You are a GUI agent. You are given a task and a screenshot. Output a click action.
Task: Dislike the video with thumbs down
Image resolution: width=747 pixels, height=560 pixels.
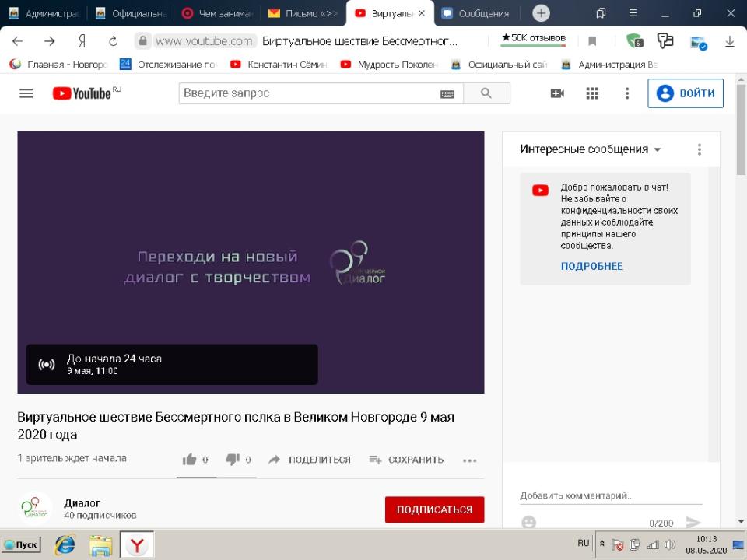[233, 460]
